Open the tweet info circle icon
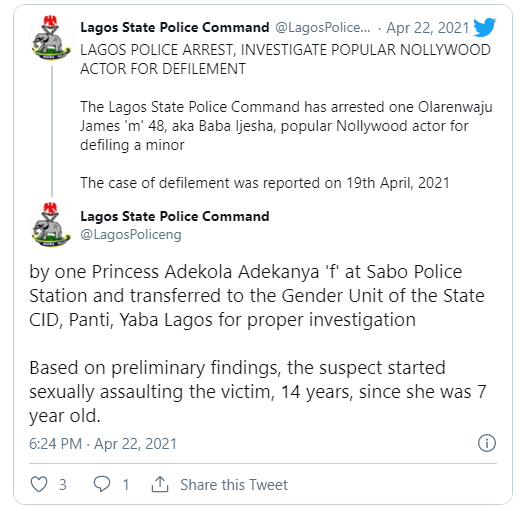 coord(487,443)
